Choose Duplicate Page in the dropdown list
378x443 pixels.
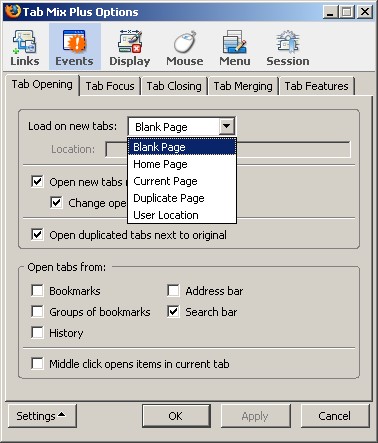(x=182, y=198)
